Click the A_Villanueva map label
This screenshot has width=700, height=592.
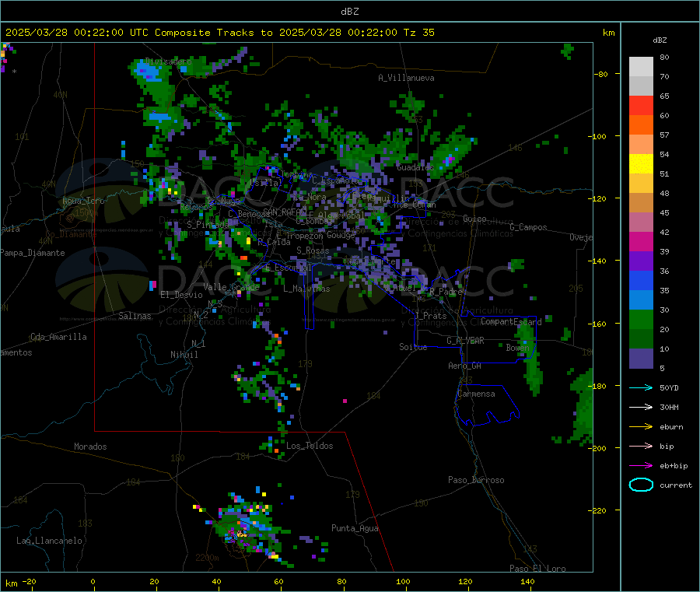point(406,78)
